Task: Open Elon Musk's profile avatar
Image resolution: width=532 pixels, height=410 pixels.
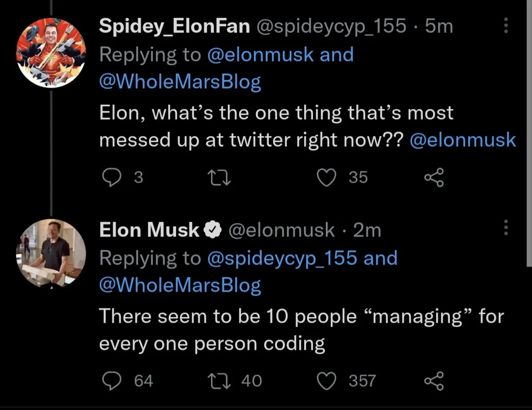Action: (x=51, y=254)
